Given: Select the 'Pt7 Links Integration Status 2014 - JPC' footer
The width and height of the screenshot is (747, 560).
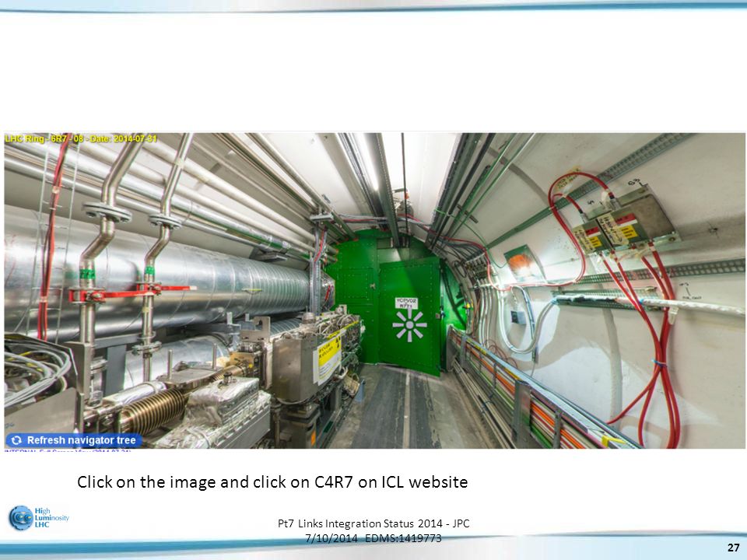Looking at the screenshot, I should [x=373, y=523].
